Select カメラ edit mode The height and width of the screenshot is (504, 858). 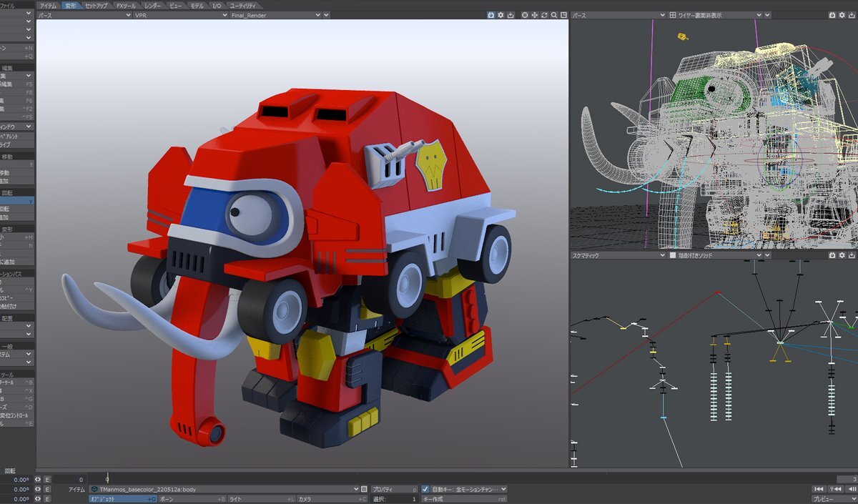pyautogui.click(x=332, y=499)
